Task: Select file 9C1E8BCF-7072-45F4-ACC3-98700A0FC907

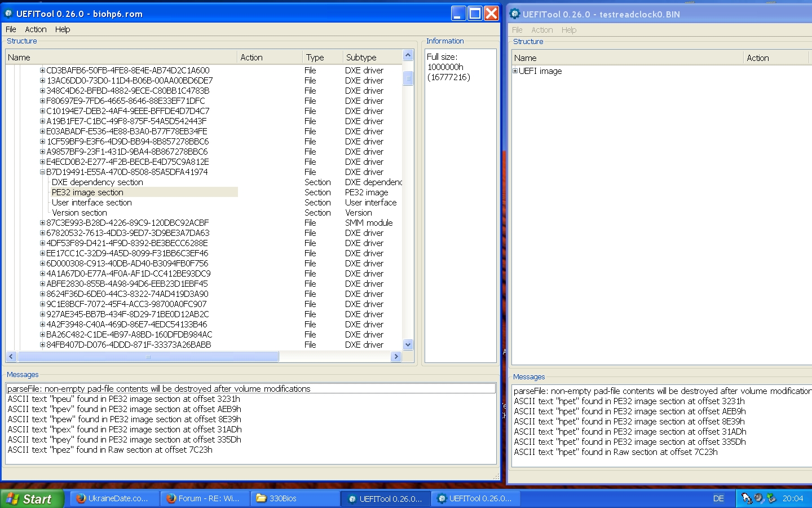Action: [x=126, y=304]
